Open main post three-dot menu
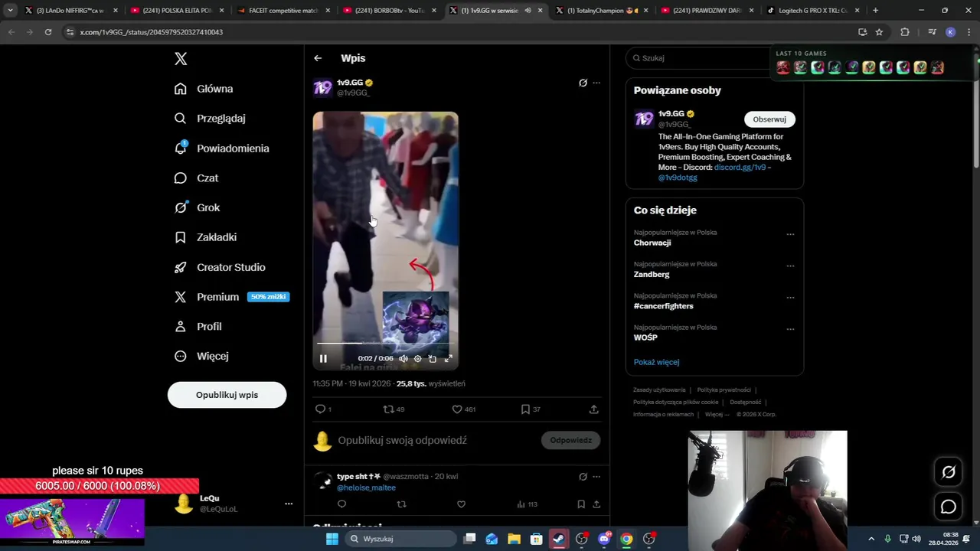 (x=596, y=83)
